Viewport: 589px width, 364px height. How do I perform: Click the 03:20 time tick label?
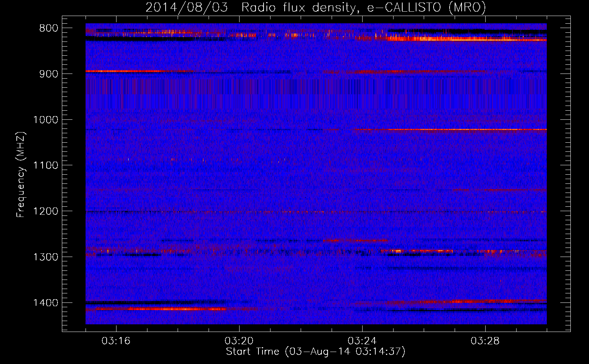click(x=239, y=341)
